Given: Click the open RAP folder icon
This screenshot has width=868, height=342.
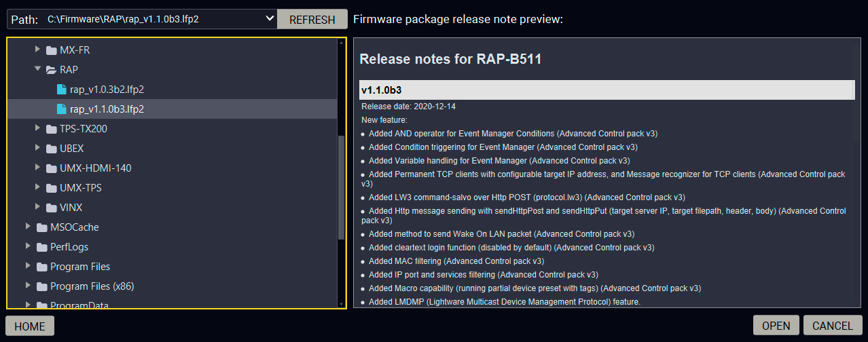Looking at the screenshot, I should click(x=51, y=70).
